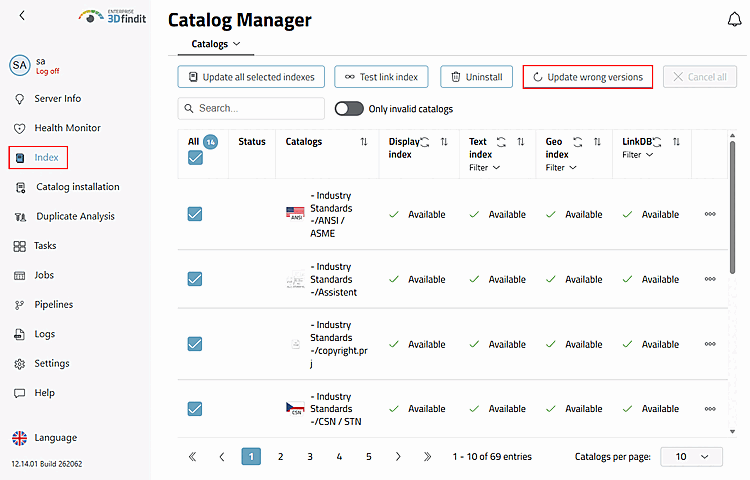Screen dimensions: 750x480
Task: Open Server Info in the sidebar
Action: pos(47,98)
